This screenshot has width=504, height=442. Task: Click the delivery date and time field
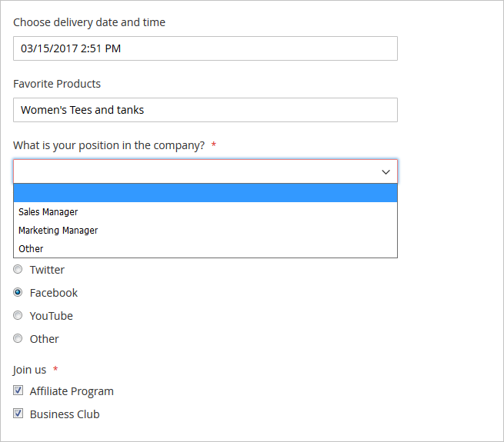[205, 48]
